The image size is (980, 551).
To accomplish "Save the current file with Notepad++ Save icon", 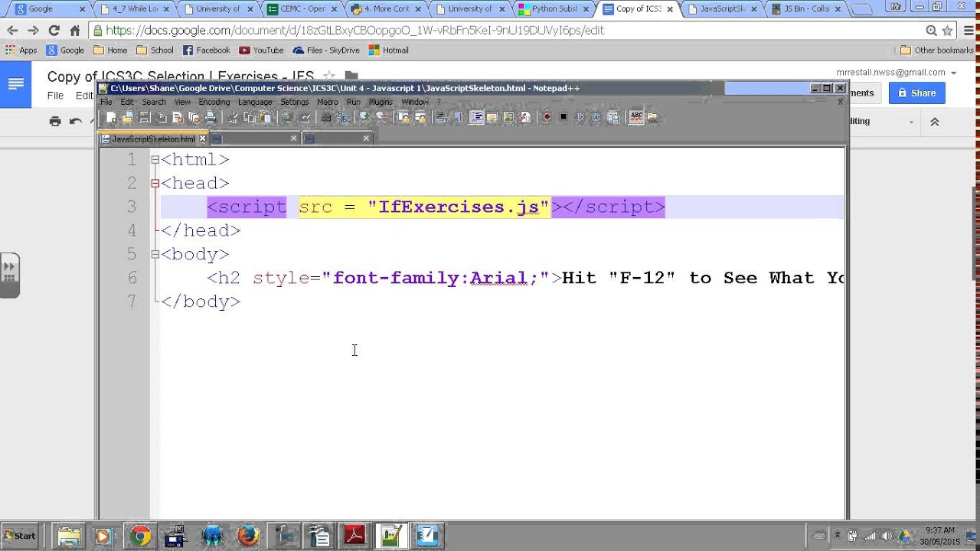I will click(144, 117).
